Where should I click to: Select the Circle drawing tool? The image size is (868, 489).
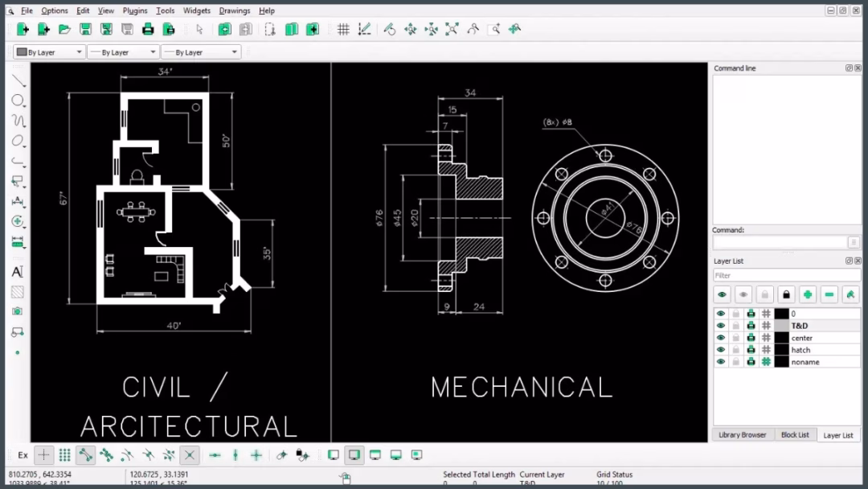click(x=17, y=101)
